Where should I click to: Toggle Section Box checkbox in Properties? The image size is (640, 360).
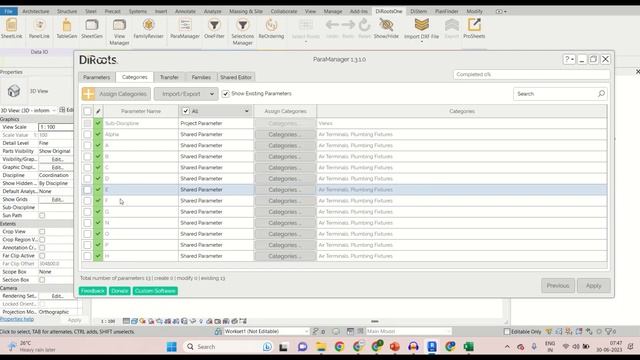pos(42,280)
